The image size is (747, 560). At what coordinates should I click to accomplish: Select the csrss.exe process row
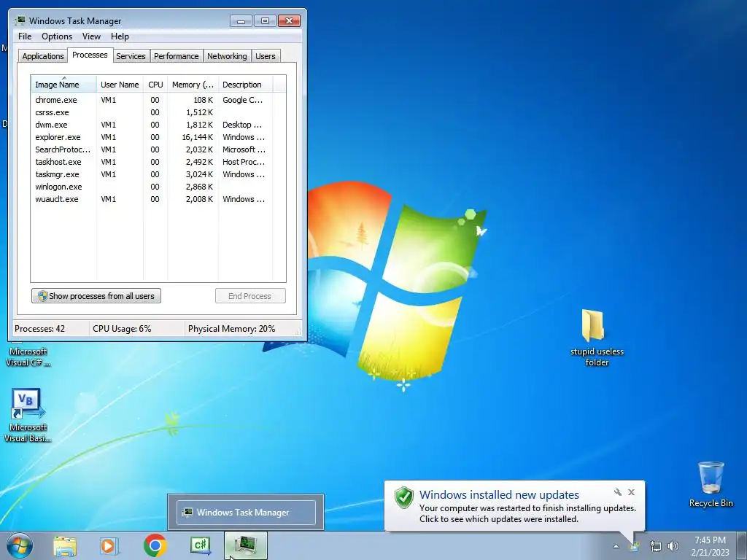158,112
